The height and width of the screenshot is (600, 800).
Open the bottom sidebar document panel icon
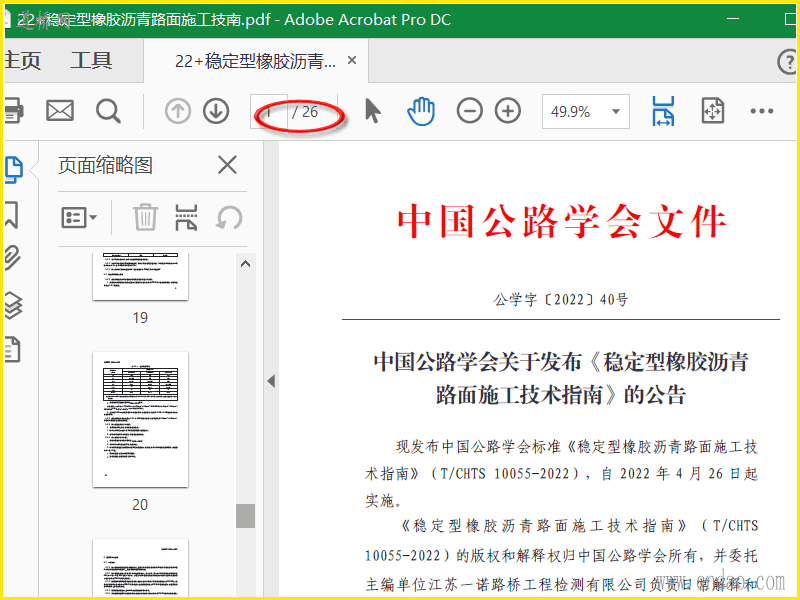point(13,350)
